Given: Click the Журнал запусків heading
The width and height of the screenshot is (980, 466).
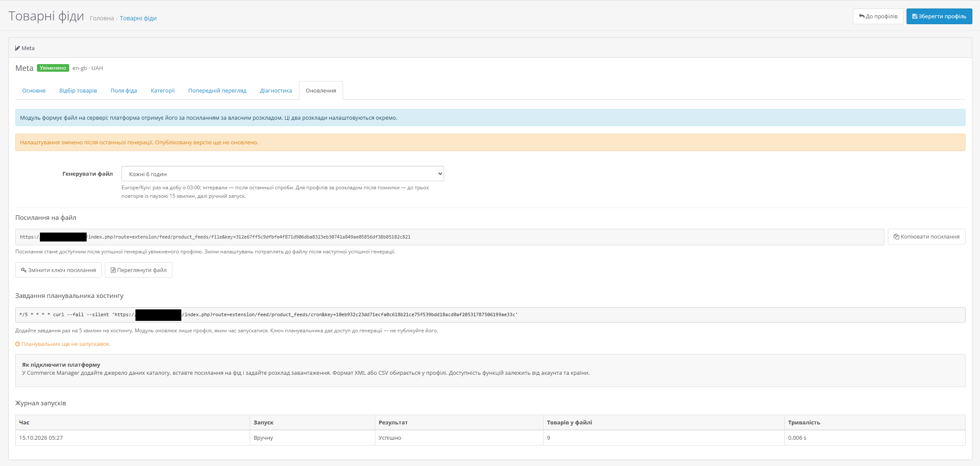Looking at the screenshot, I should coord(41,403).
